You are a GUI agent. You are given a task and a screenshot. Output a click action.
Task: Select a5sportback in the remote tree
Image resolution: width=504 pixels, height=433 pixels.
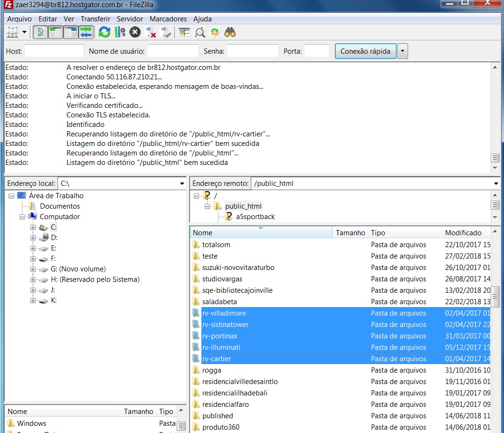[x=255, y=217]
